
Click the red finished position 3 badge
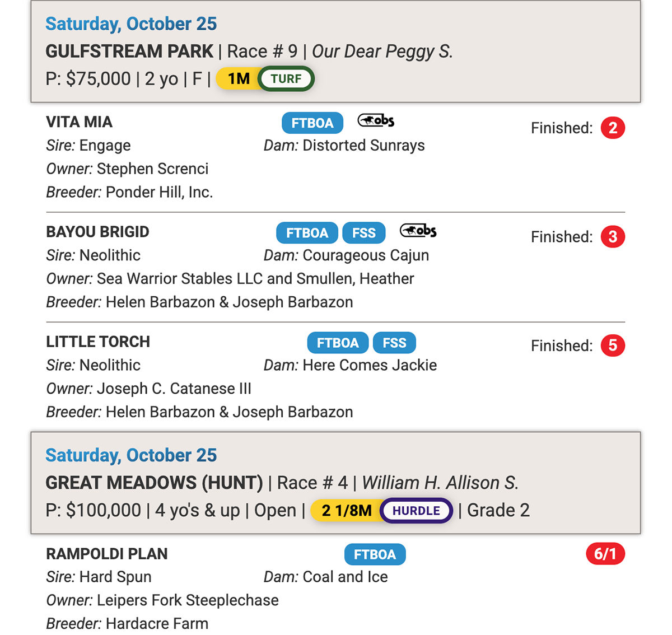[x=613, y=237]
